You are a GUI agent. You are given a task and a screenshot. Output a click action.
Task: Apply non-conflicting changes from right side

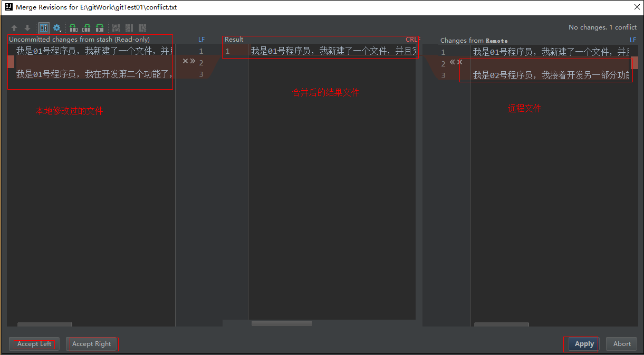100,28
